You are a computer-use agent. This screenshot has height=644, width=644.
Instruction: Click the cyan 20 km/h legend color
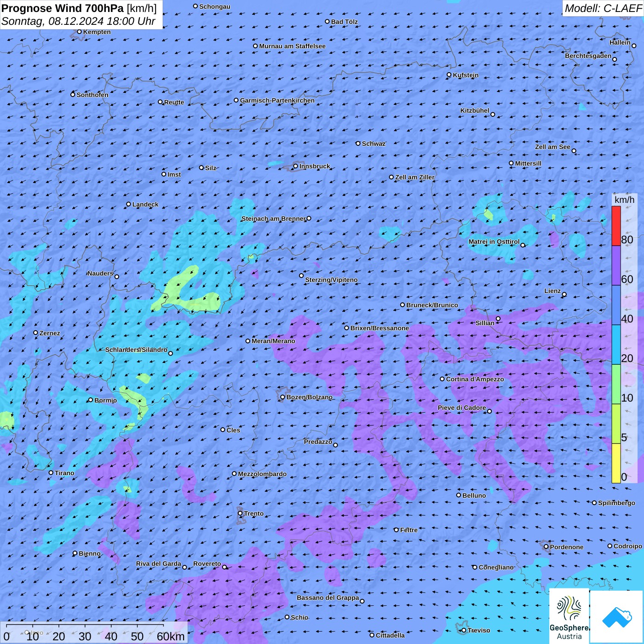coord(616,345)
